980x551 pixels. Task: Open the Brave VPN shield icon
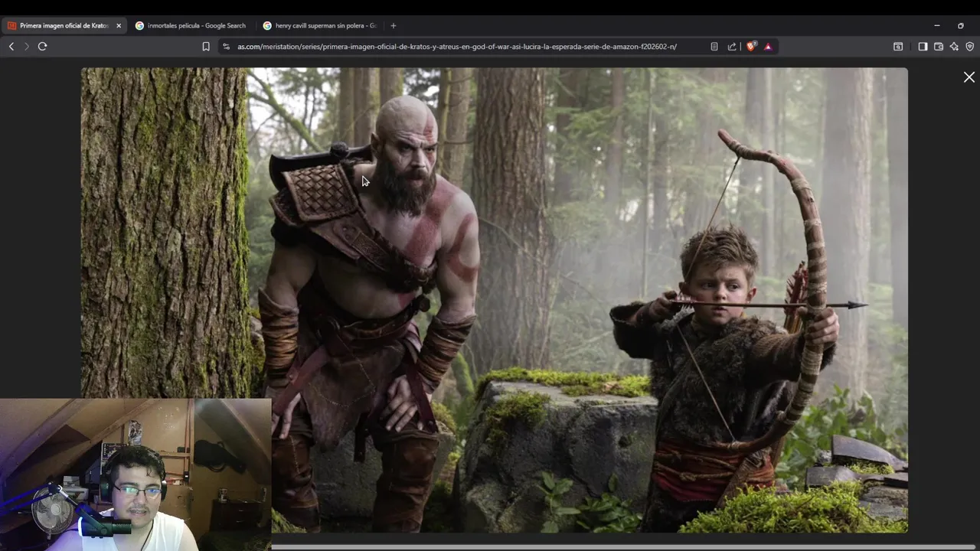(969, 47)
